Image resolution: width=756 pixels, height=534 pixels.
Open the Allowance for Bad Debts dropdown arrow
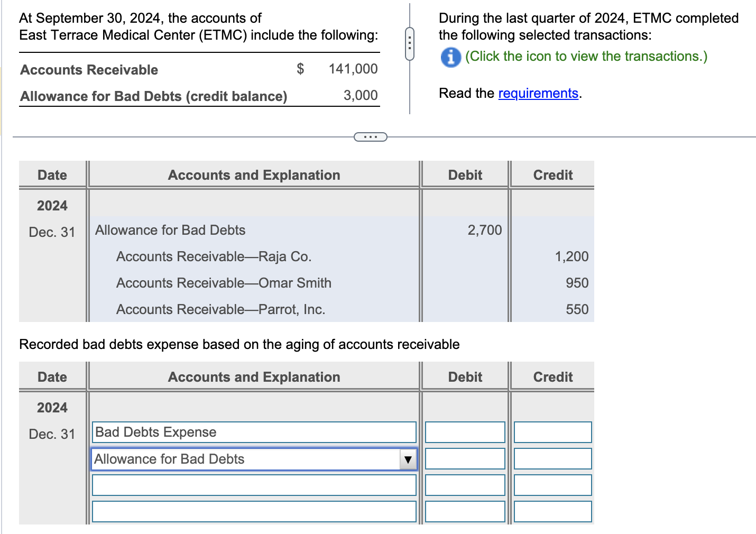pos(408,459)
